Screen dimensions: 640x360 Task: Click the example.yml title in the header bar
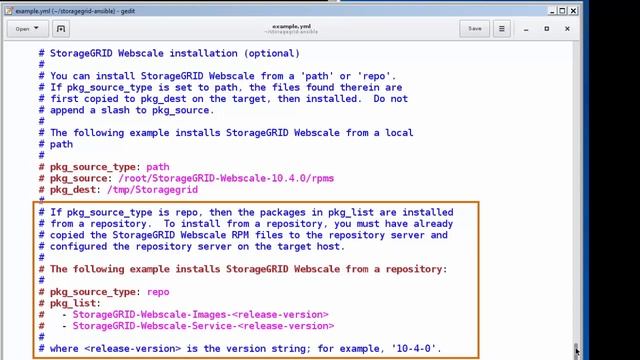tap(291, 26)
